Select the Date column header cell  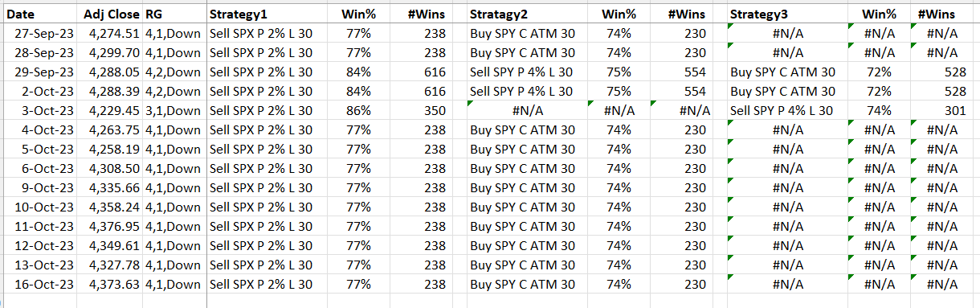39,14
